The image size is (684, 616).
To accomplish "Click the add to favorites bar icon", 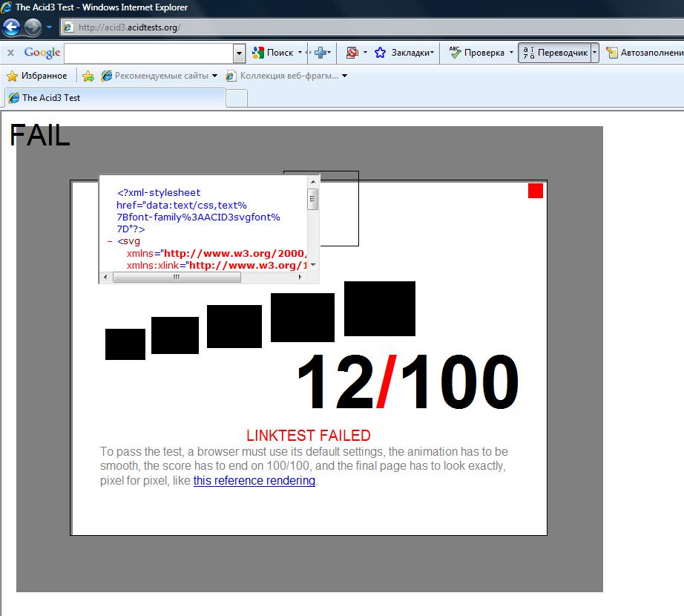I will [x=88, y=76].
